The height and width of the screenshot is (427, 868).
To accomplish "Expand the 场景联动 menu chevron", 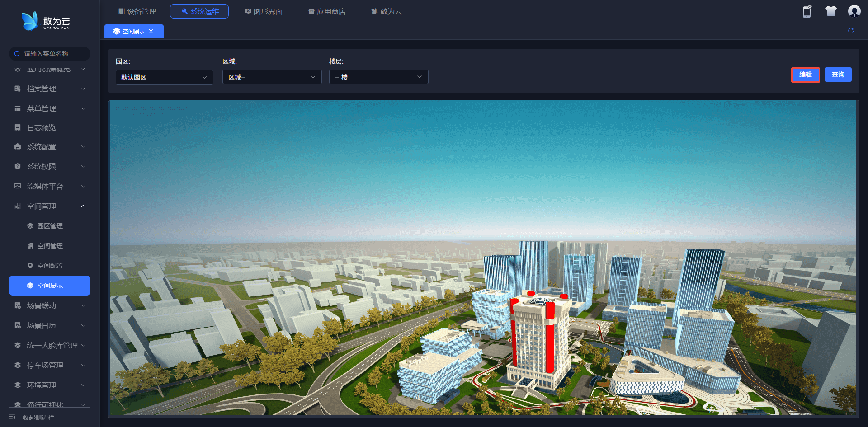I will [x=83, y=305].
